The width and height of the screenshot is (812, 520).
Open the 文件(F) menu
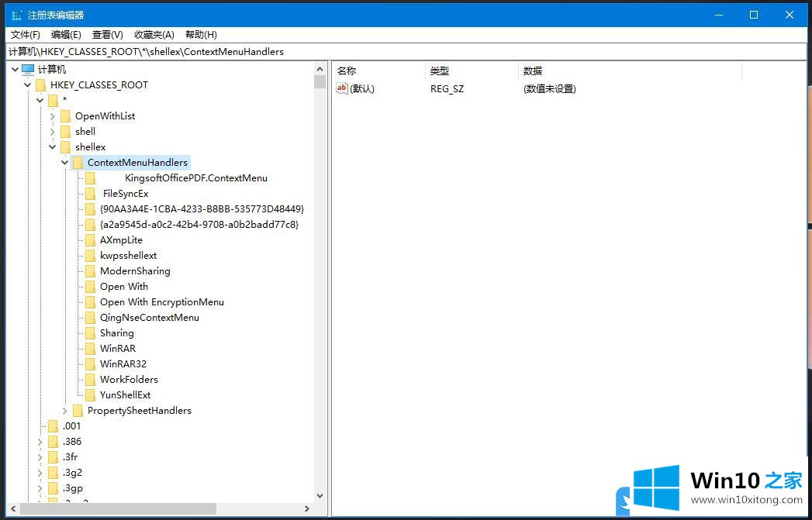coord(26,35)
